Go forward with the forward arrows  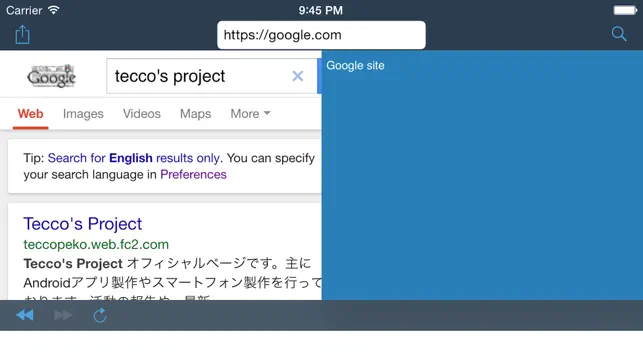[63, 315]
